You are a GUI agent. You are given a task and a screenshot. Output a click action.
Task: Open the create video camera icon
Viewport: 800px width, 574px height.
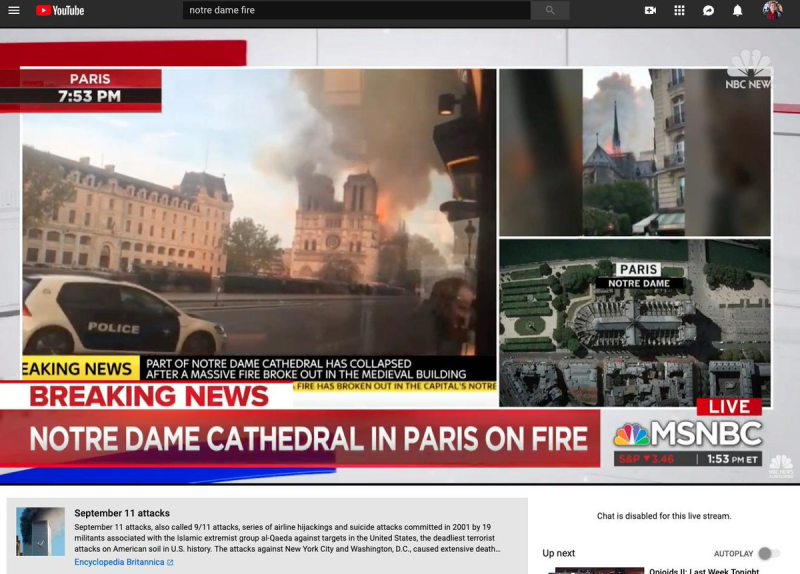pyautogui.click(x=650, y=10)
